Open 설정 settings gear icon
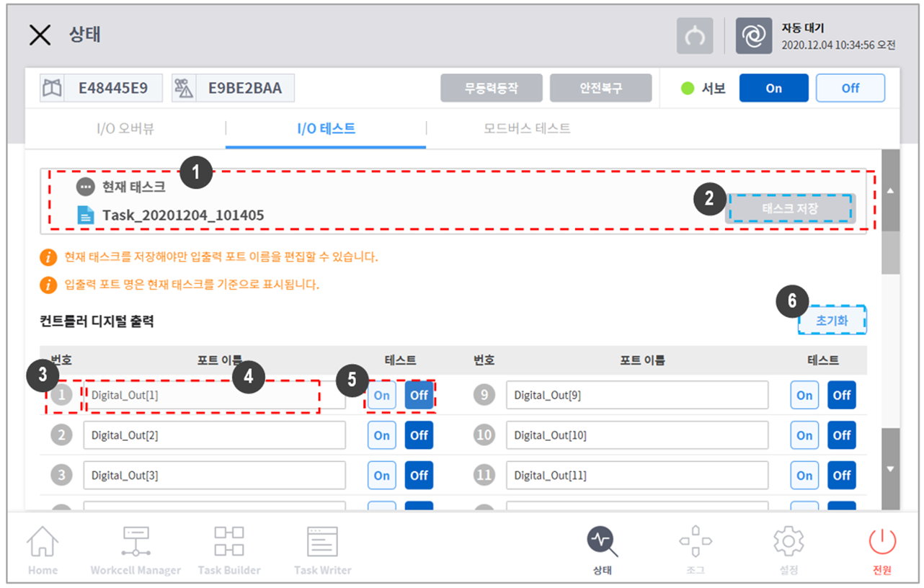 click(x=788, y=542)
